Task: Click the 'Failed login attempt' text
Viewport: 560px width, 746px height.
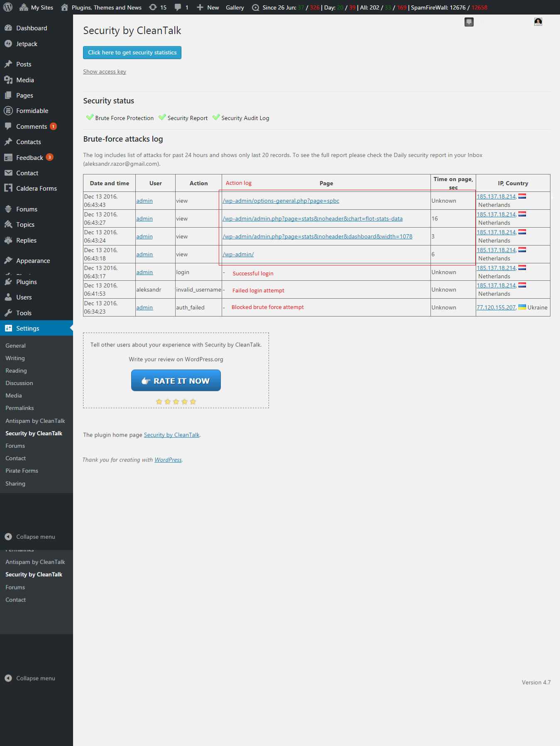Action: click(258, 290)
